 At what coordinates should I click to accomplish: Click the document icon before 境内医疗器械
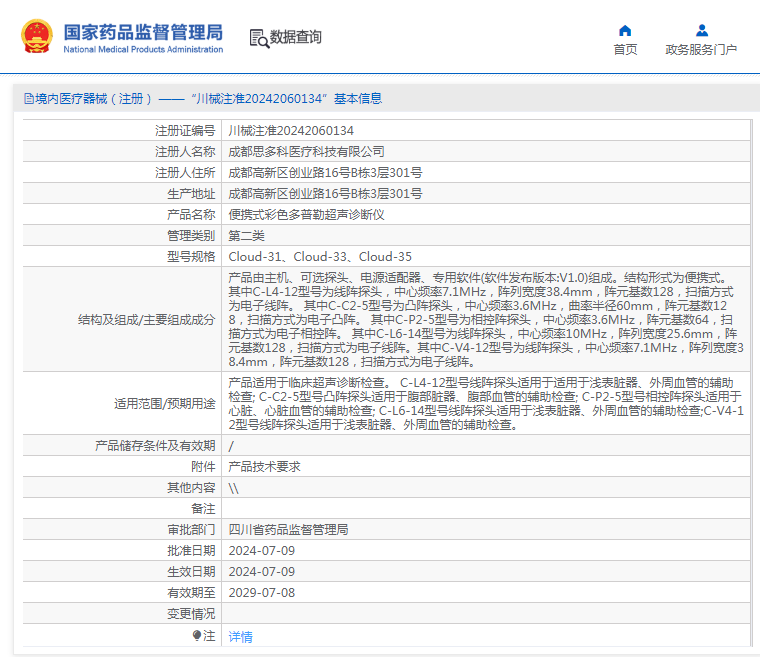pyautogui.click(x=27, y=99)
